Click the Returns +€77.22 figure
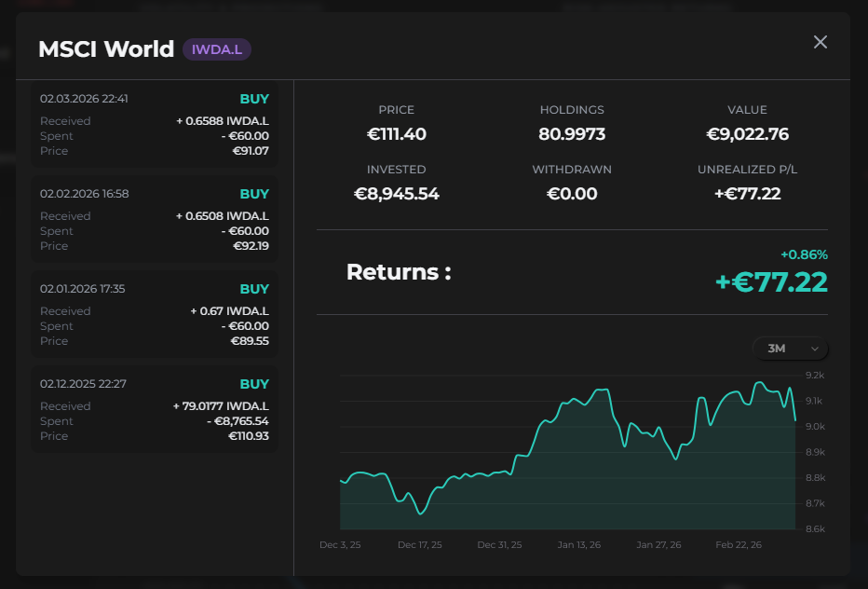This screenshot has width=868, height=589. (x=770, y=281)
